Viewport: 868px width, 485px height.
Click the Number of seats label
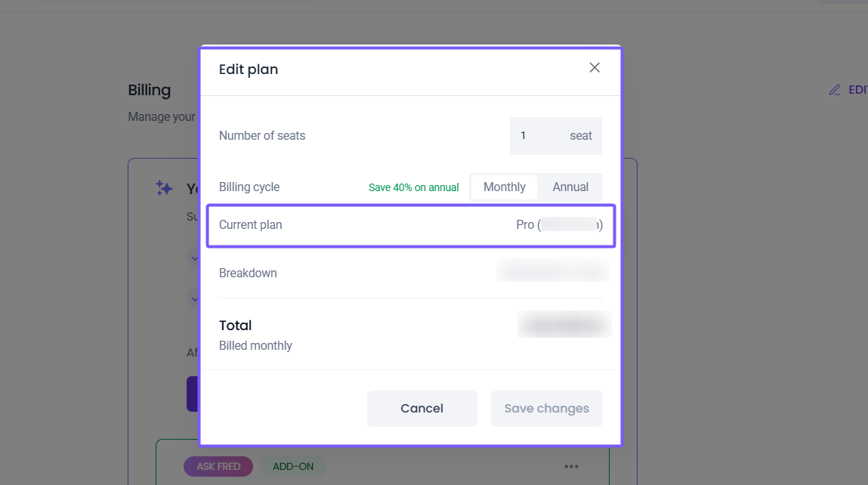pos(262,136)
